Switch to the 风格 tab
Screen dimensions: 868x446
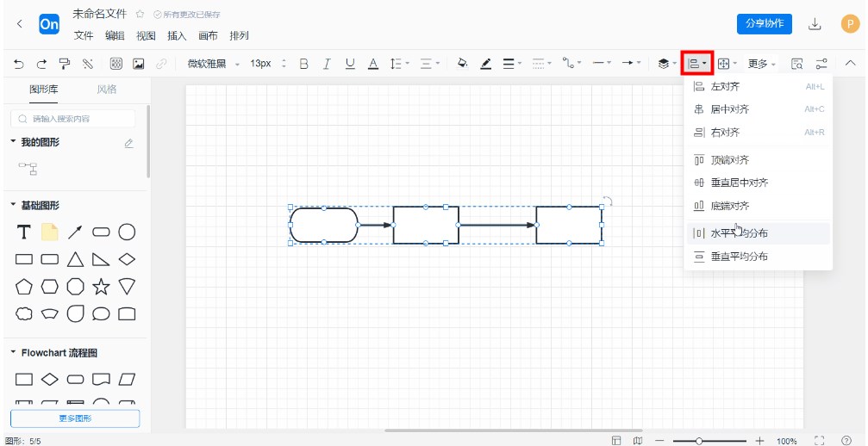[x=106, y=90]
